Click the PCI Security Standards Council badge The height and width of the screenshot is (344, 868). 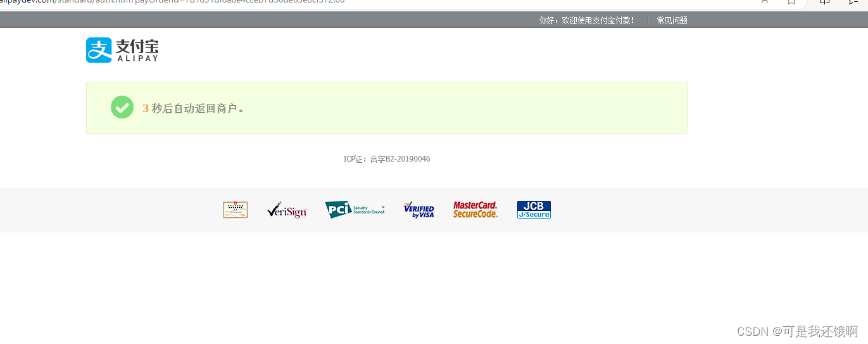[x=355, y=210]
